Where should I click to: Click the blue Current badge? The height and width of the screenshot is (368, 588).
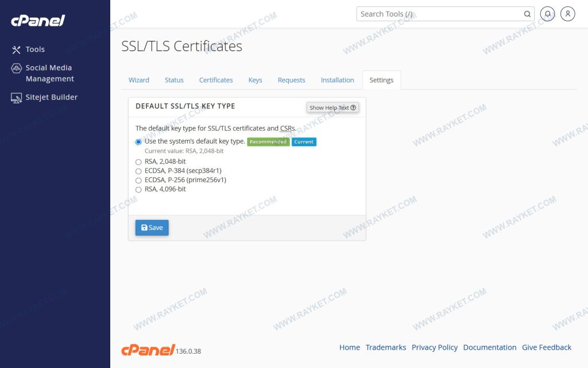tap(304, 142)
